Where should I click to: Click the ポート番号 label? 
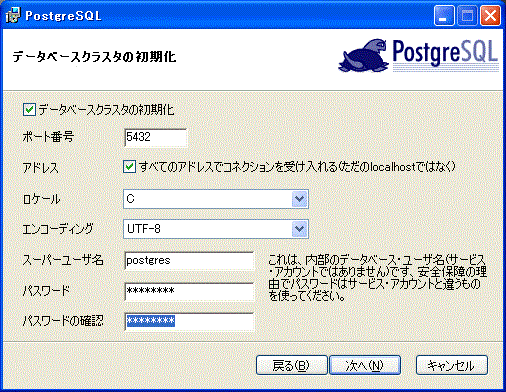pyautogui.click(x=48, y=137)
